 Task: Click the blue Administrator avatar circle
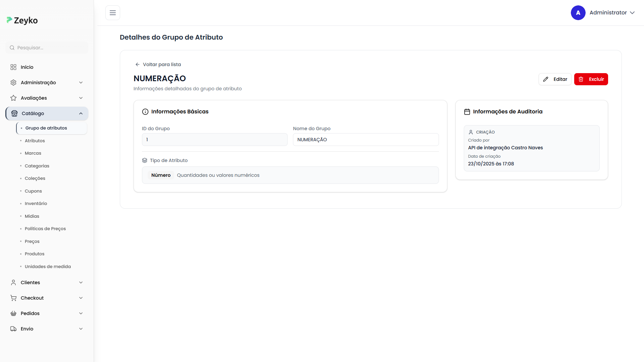[x=578, y=13]
